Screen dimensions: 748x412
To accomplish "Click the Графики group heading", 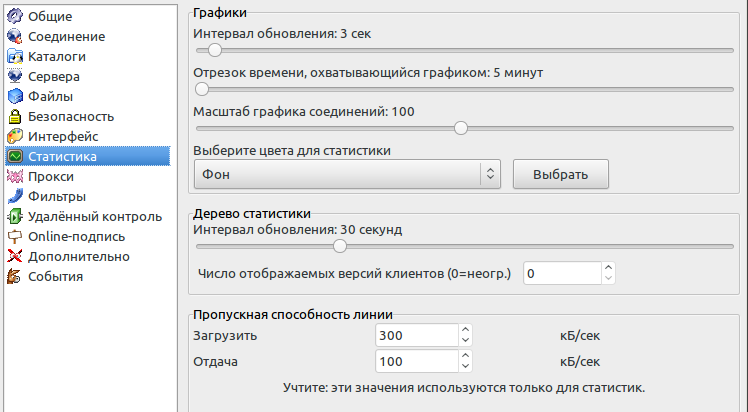I will pyautogui.click(x=220, y=13).
